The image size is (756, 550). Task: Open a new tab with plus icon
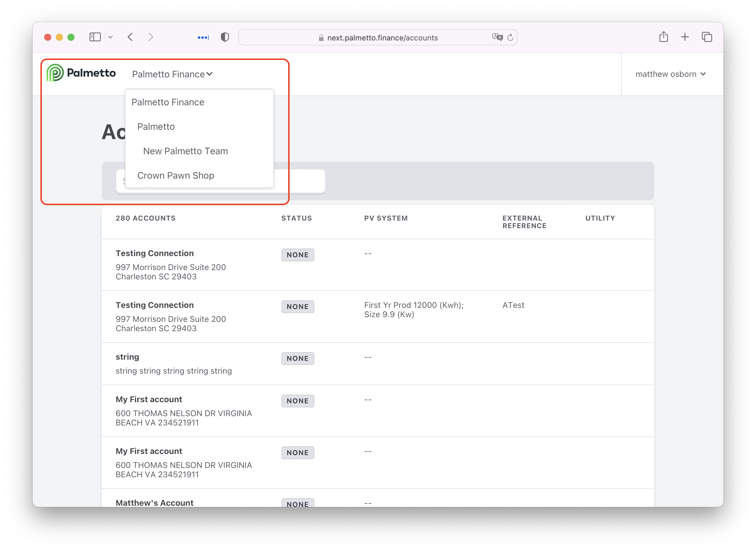pyautogui.click(x=685, y=37)
